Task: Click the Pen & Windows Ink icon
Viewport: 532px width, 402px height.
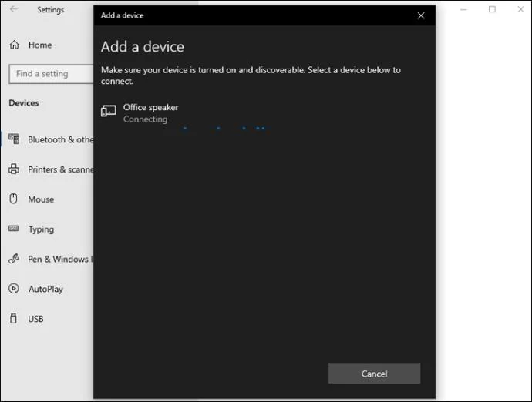Action: 14,259
